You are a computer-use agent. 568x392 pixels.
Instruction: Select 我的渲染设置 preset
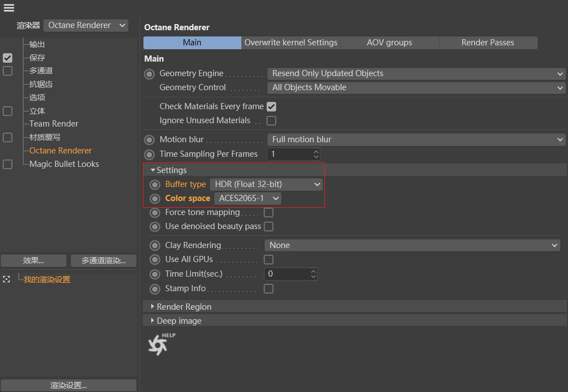46,279
